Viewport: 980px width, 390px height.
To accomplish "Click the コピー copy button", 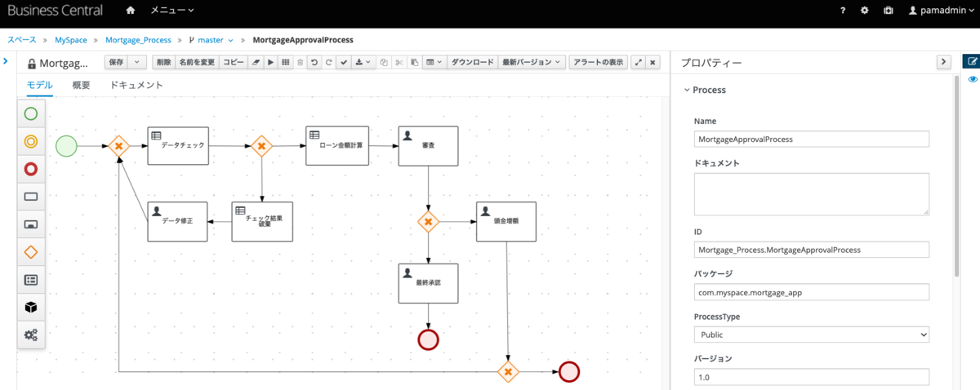I will (x=233, y=62).
